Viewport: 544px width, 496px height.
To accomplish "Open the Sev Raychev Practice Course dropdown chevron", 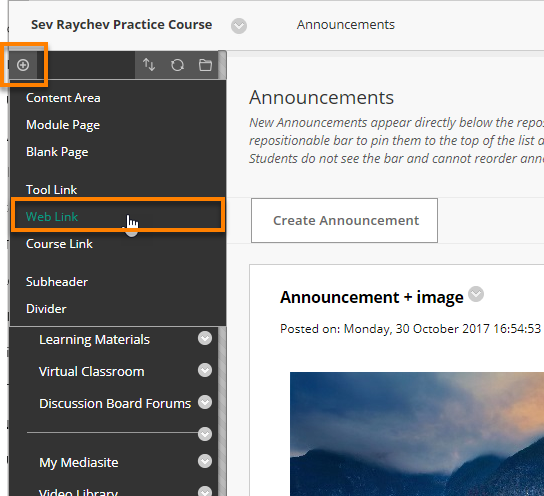I will (239, 26).
